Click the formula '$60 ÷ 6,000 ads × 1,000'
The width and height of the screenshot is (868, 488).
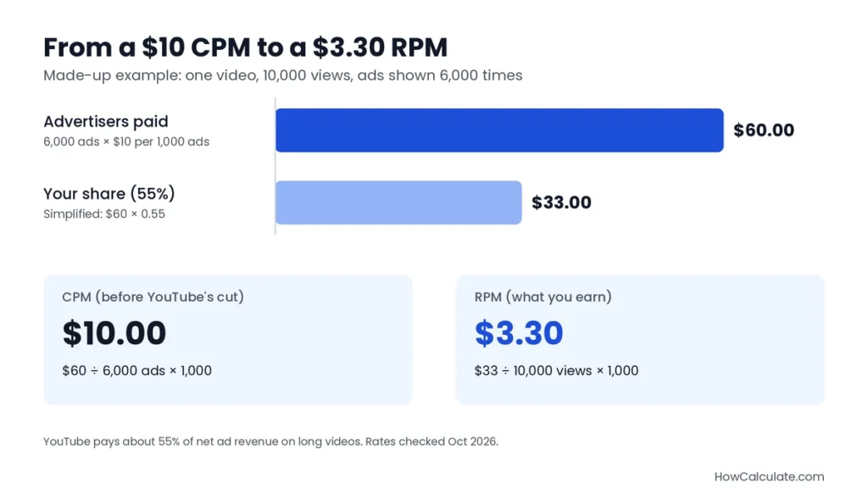point(136,371)
